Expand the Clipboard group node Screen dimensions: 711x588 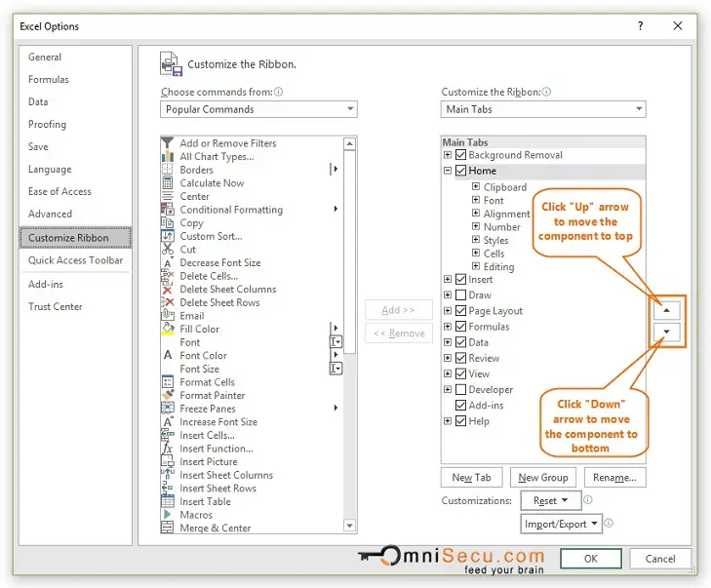click(476, 186)
